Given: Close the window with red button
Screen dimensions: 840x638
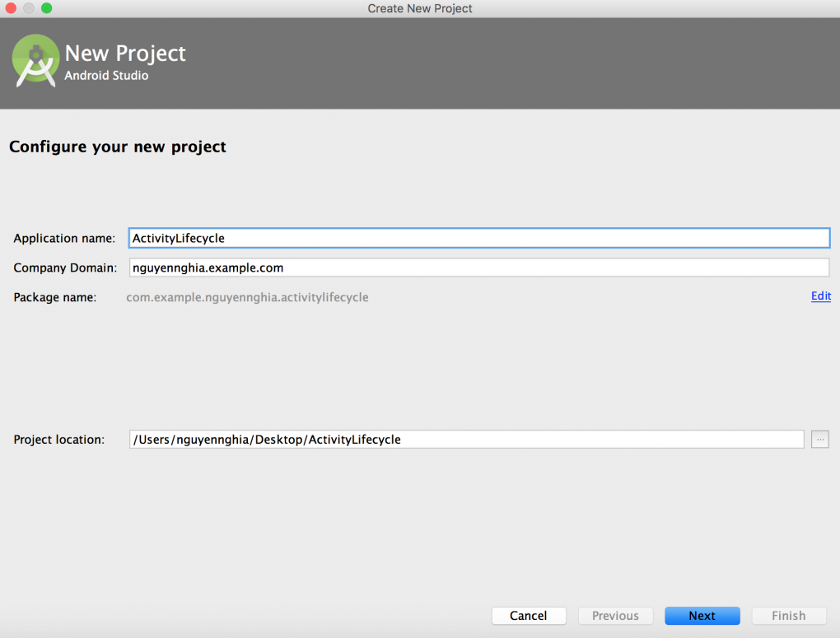Looking at the screenshot, I should coord(11,8).
